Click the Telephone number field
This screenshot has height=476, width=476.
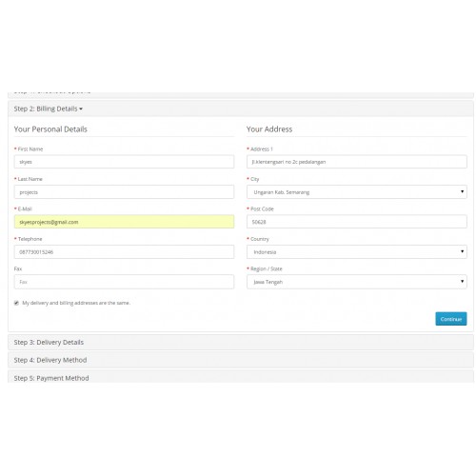click(124, 252)
